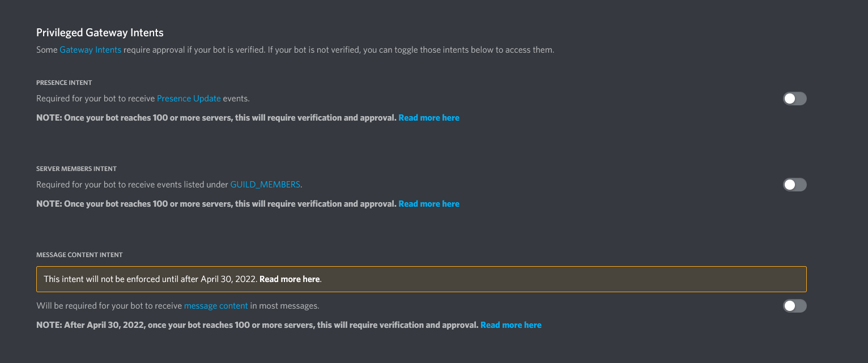Click Read more here under Server Members Intent
Screen dimensions: 868x363
429,203
